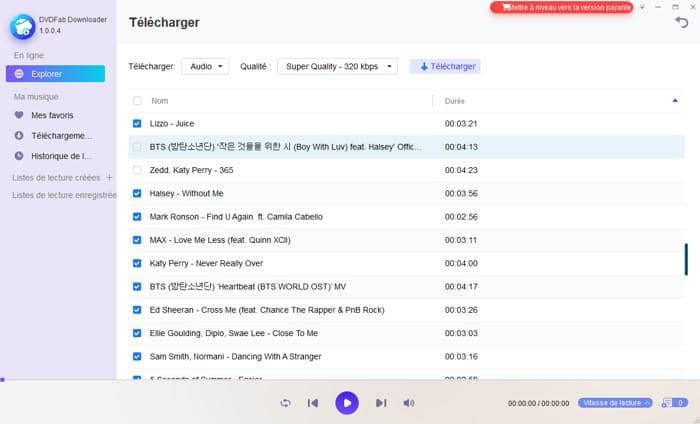
Task: Uncheck MAX - Love Me Less checkbox
Action: point(137,240)
